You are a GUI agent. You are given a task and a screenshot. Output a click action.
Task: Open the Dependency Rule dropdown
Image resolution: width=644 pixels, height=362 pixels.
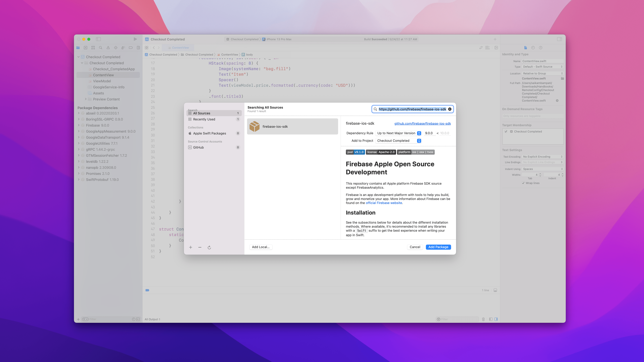tap(398, 133)
